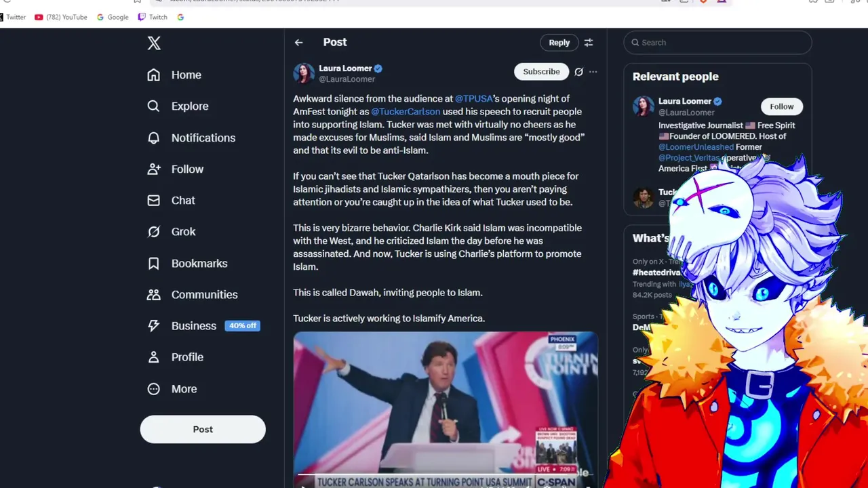Click the 84.2K posts count text

pos(652,295)
